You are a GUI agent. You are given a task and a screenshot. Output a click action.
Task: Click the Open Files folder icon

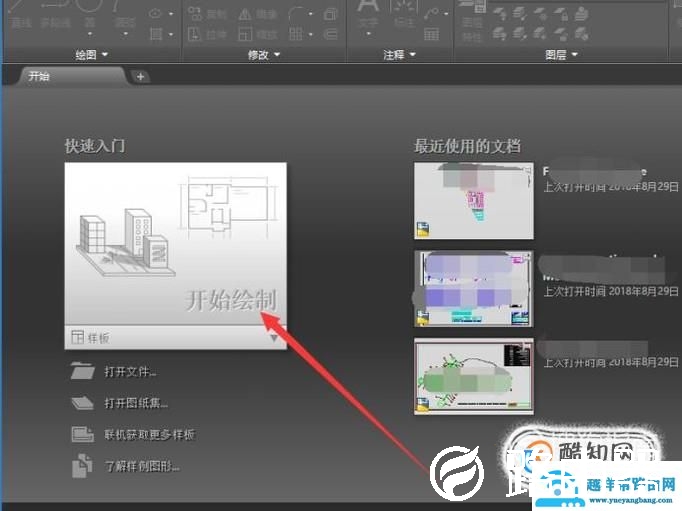[82, 372]
